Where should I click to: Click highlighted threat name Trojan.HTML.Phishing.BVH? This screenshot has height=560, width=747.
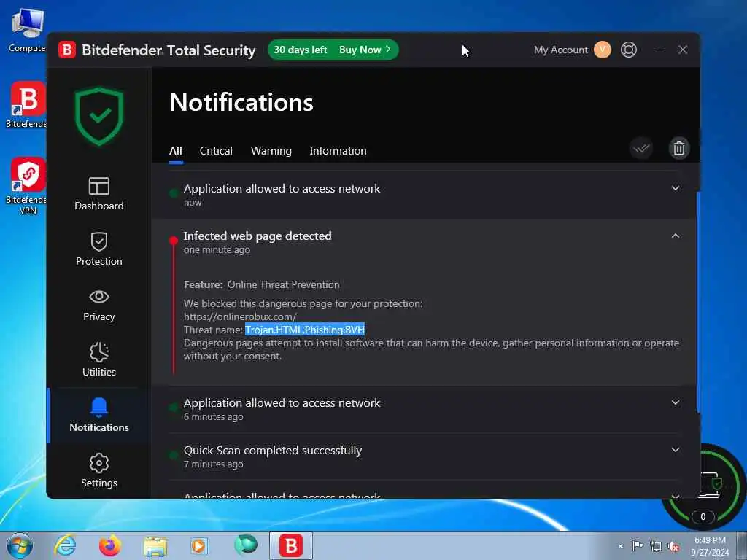[x=305, y=330]
